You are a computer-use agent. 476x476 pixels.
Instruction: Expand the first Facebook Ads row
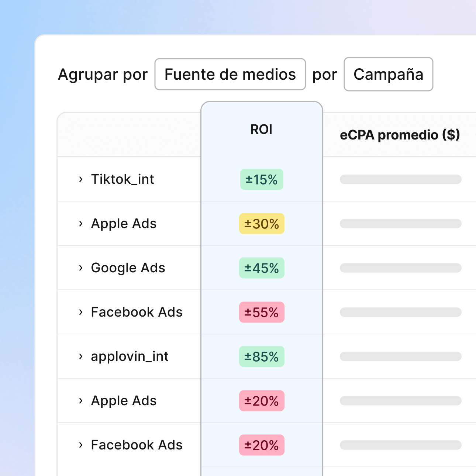(x=80, y=312)
